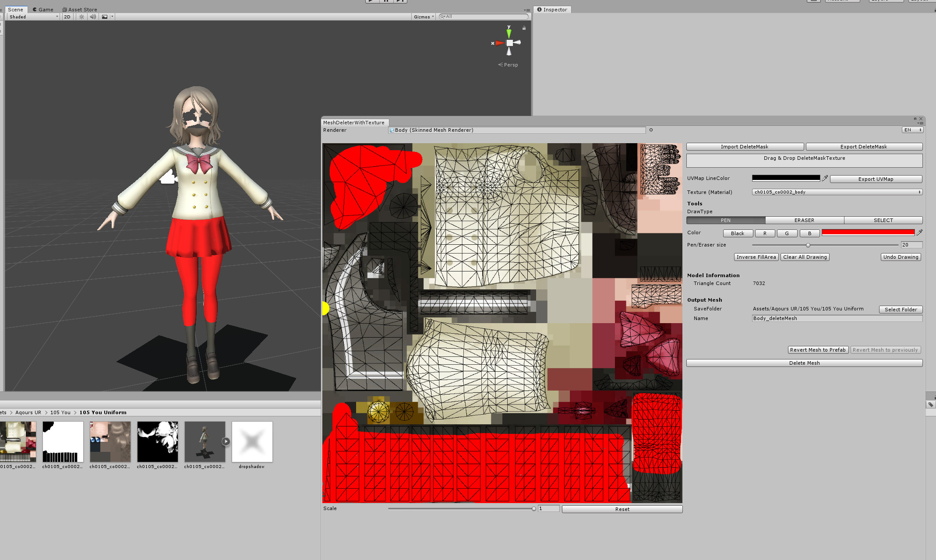Click the eyedropper beside UVMap LineColor

(x=825, y=178)
